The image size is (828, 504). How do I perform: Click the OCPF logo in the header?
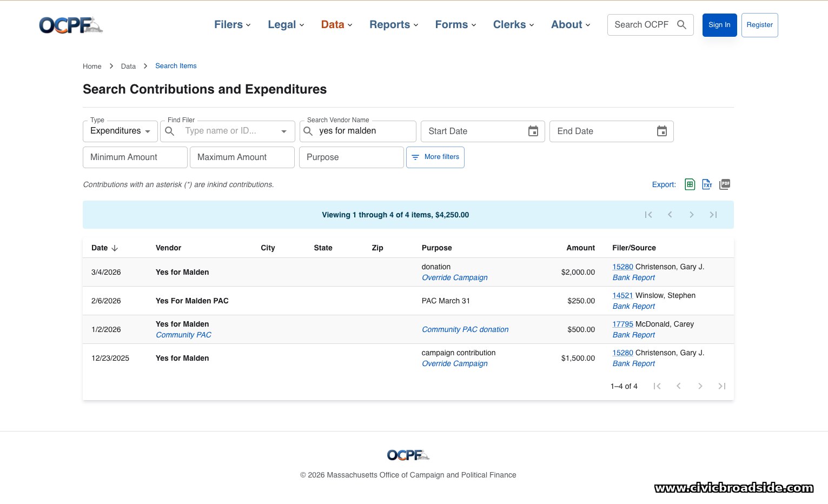click(x=71, y=25)
